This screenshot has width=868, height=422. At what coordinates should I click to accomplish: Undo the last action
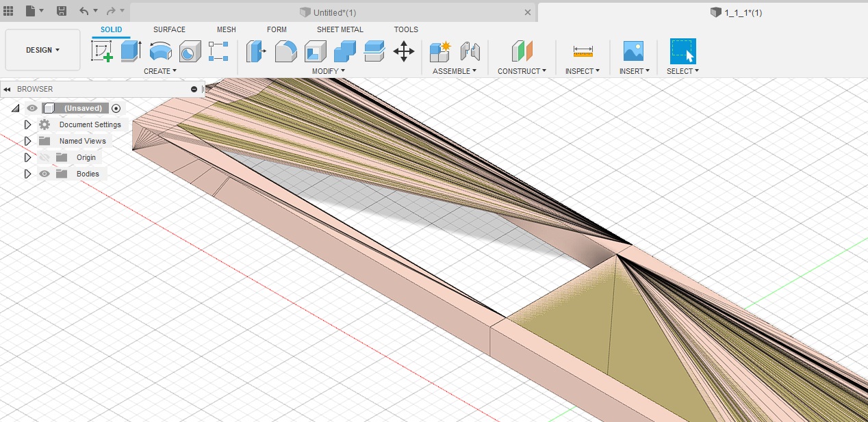[x=84, y=11]
